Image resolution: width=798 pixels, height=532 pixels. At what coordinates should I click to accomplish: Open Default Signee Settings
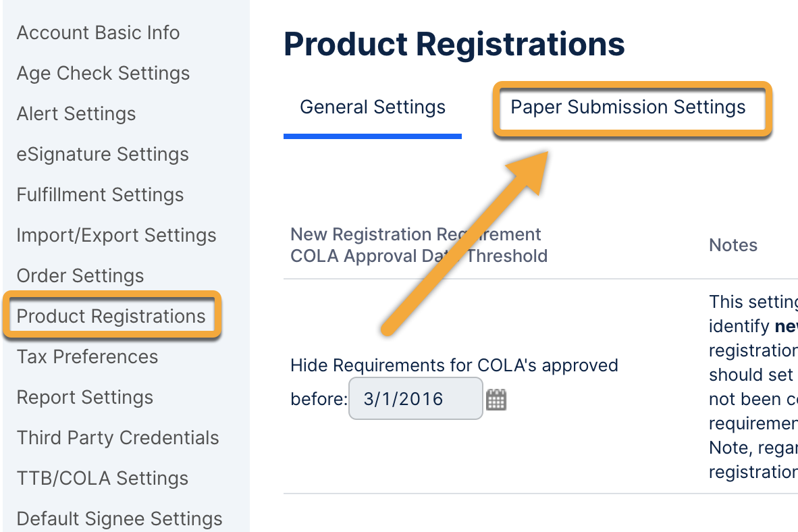[x=119, y=519]
